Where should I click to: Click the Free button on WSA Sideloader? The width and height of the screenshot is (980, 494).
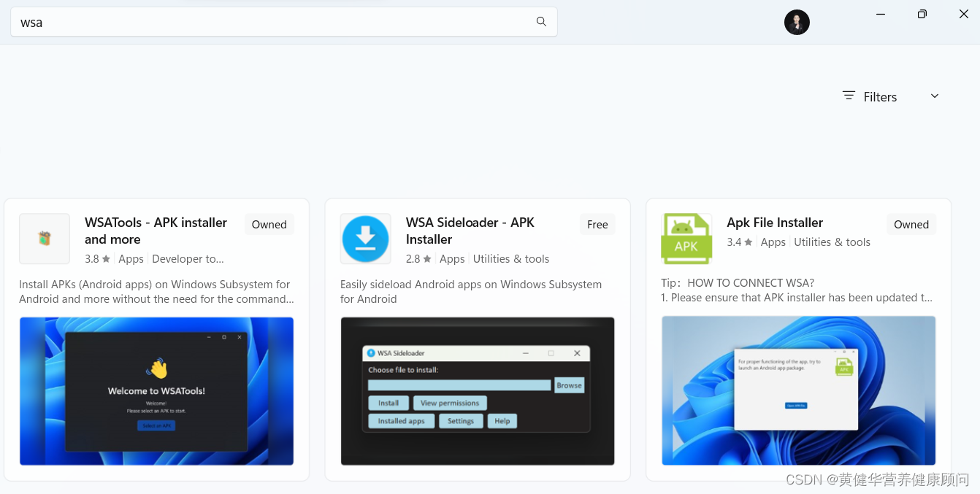597,225
